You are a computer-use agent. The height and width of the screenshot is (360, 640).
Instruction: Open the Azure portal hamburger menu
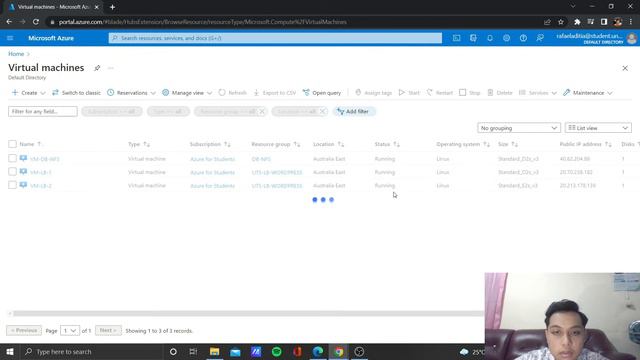10,38
